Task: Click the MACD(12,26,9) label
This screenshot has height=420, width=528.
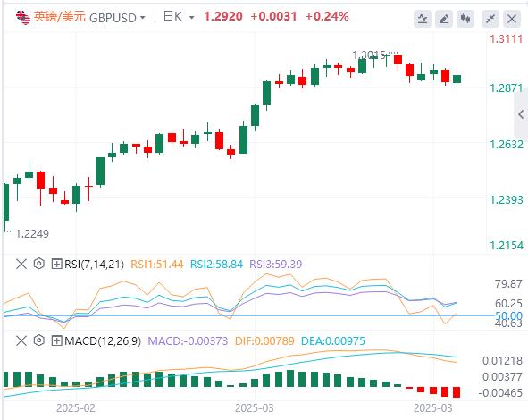Action: point(103,340)
